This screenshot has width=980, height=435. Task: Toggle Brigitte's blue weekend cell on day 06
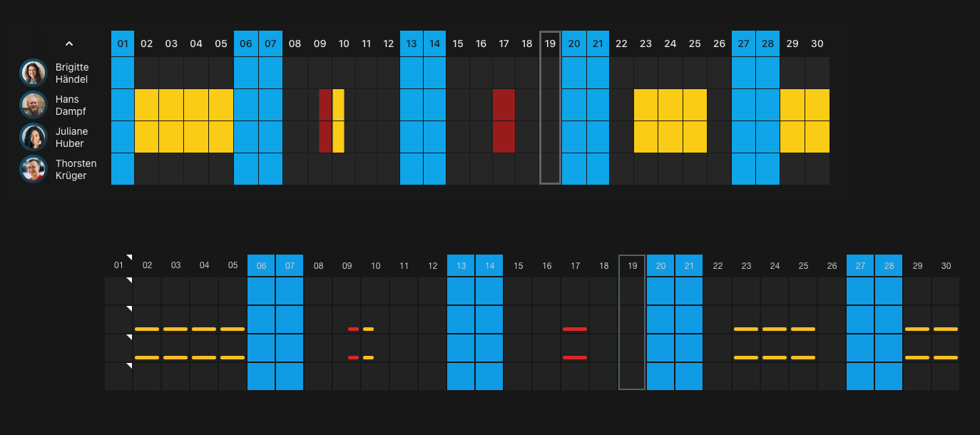pyautogui.click(x=246, y=71)
